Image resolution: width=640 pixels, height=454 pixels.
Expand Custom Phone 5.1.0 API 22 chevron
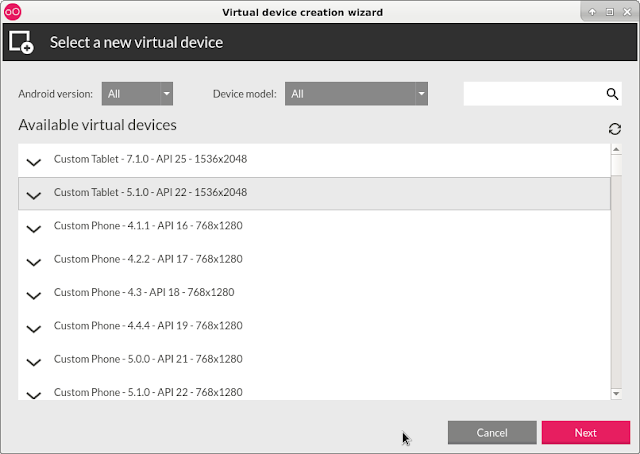(x=33, y=395)
